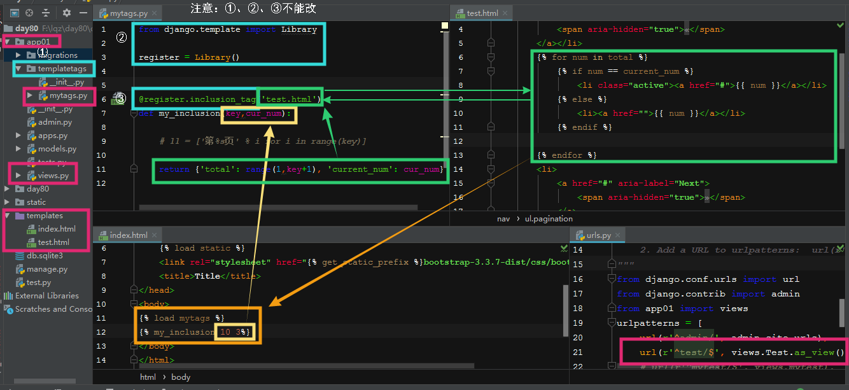Expand mytags.py structure arrow in tree
Image resolution: width=849 pixels, height=390 pixels.
[x=29, y=96]
